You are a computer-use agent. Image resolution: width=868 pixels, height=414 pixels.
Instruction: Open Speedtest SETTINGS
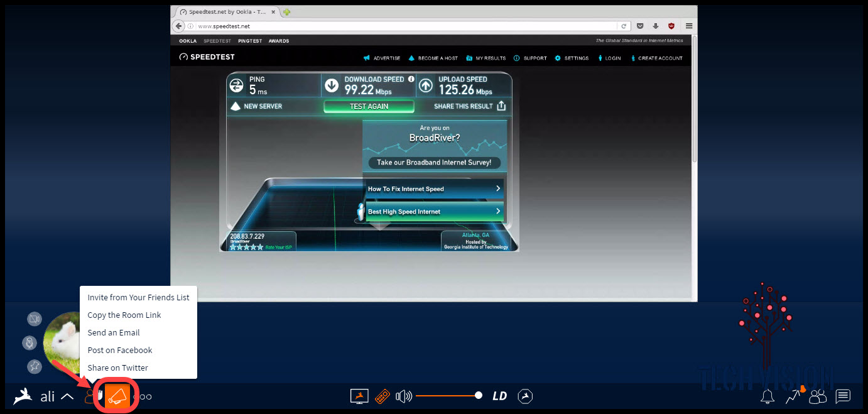tap(572, 58)
